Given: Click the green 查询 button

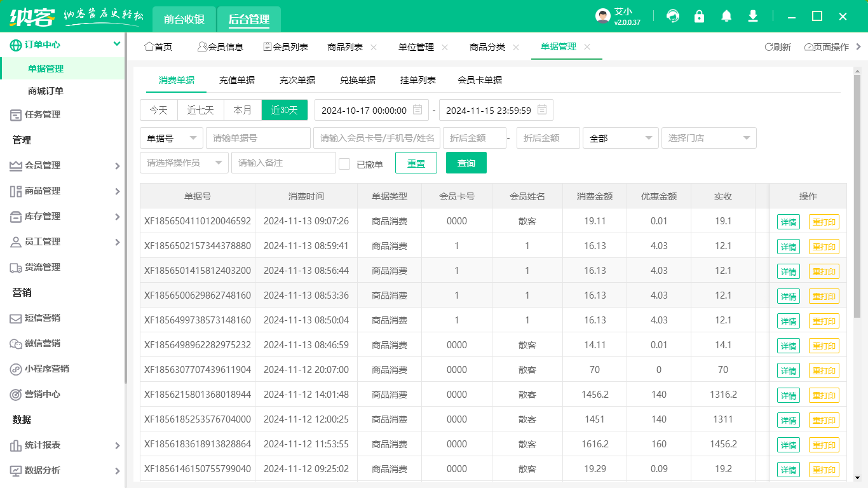Looking at the screenshot, I should click(x=466, y=163).
